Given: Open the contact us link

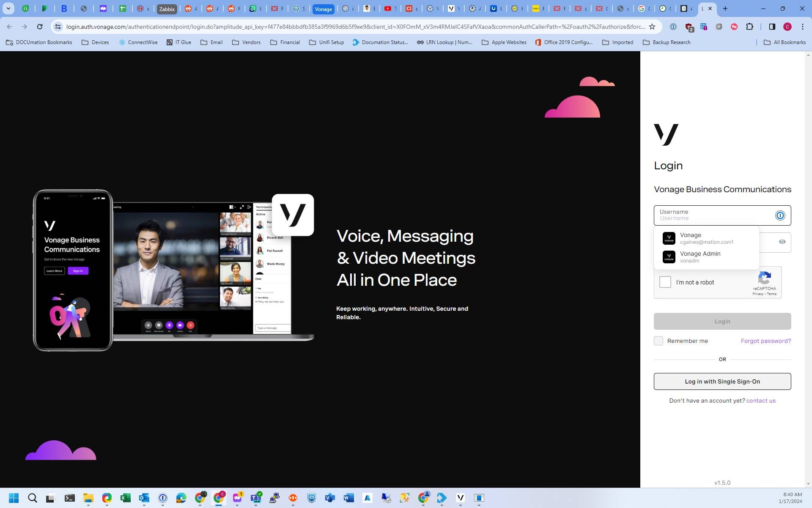Looking at the screenshot, I should tap(760, 400).
